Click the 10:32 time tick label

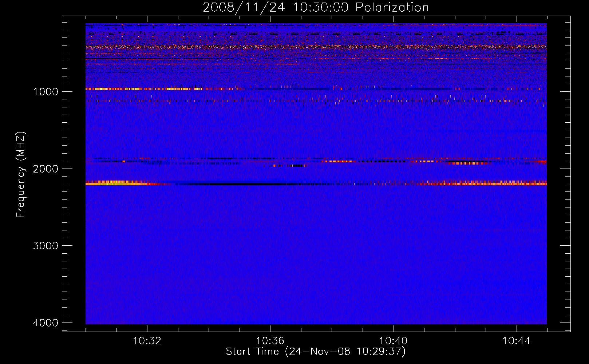coord(147,341)
